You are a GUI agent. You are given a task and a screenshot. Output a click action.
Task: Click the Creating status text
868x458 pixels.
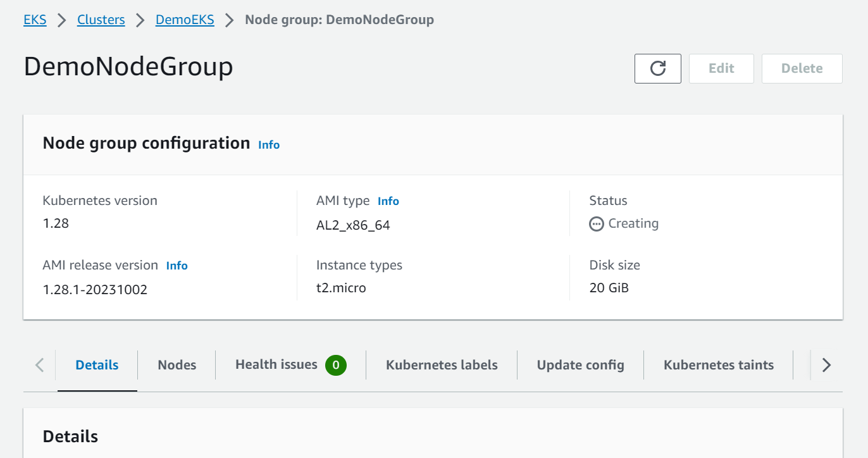pos(633,223)
